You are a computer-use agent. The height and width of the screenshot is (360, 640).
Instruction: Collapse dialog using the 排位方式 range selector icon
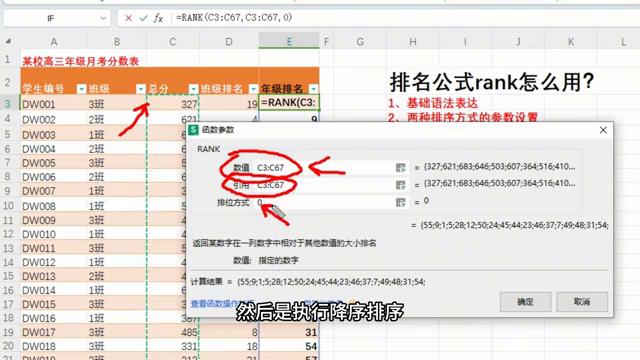click(400, 202)
